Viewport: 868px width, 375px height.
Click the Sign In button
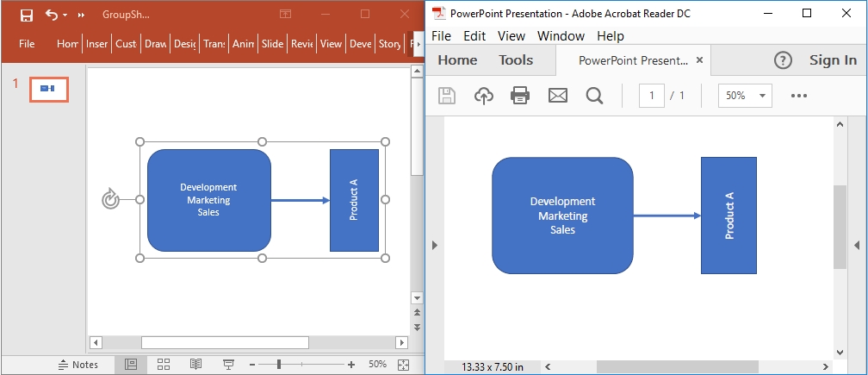tap(833, 60)
